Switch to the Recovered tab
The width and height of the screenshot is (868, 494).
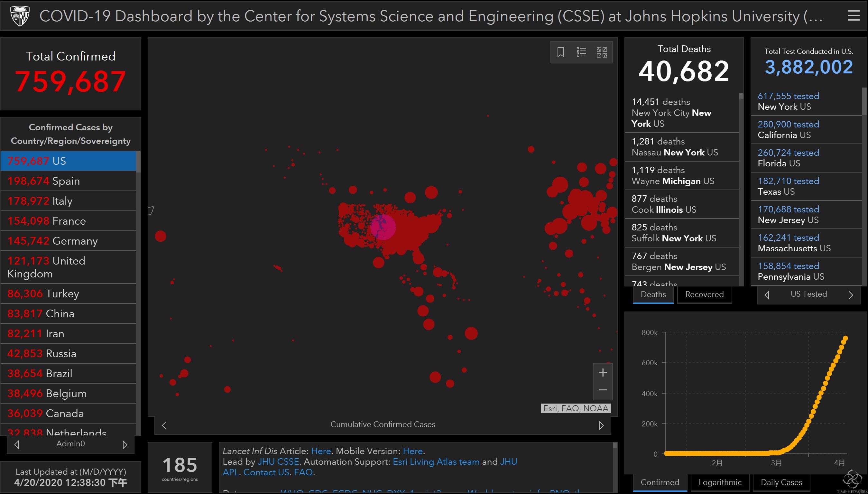[x=704, y=294]
